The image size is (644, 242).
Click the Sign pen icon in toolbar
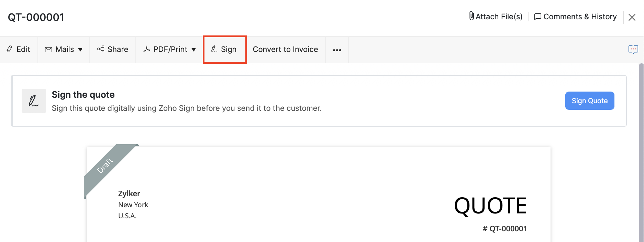pyautogui.click(x=214, y=49)
